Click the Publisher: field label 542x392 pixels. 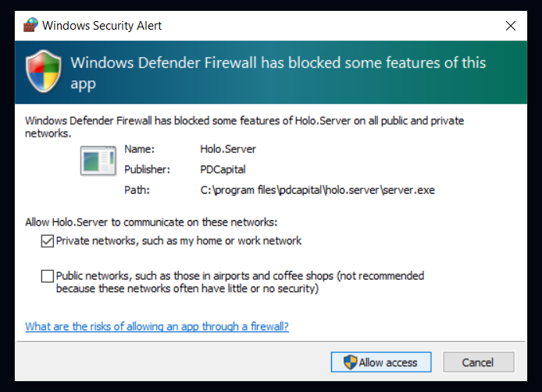tap(148, 169)
